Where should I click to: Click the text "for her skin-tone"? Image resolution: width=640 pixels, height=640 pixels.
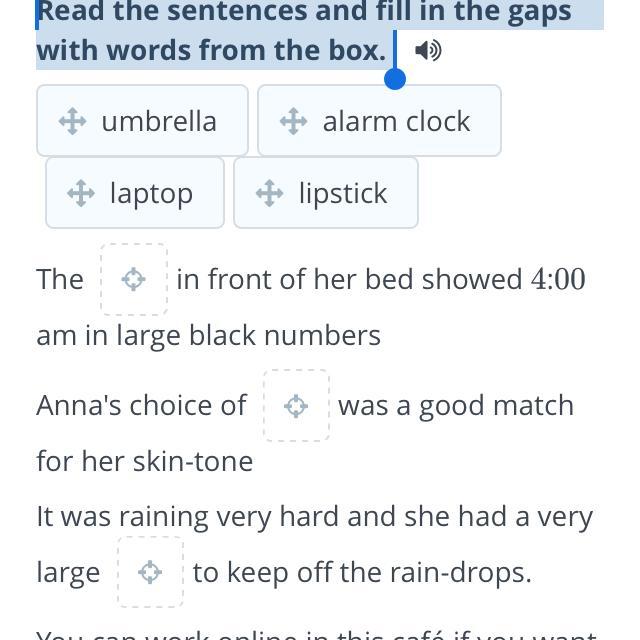coord(144,461)
